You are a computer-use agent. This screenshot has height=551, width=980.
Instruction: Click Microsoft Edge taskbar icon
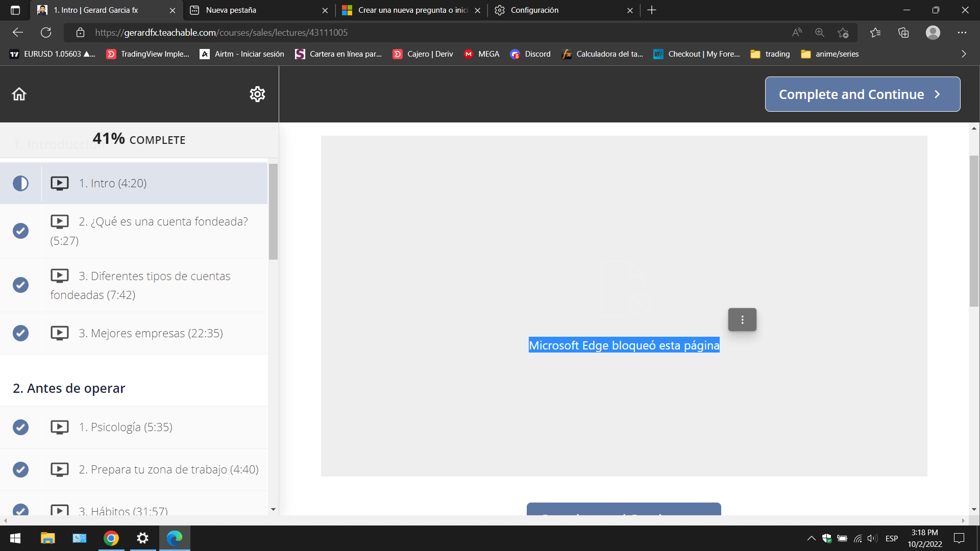(x=175, y=538)
